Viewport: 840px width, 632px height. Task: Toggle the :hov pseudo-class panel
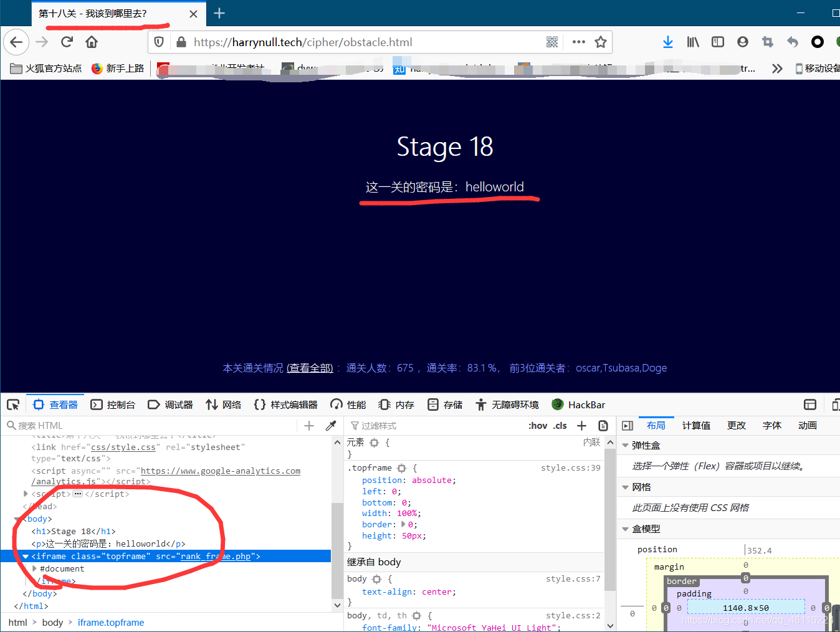[x=538, y=426]
